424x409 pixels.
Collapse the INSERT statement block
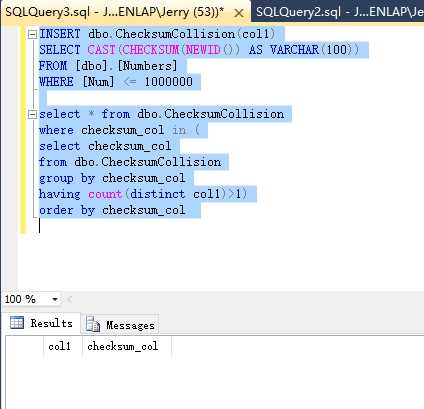pyautogui.click(x=32, y=34)
